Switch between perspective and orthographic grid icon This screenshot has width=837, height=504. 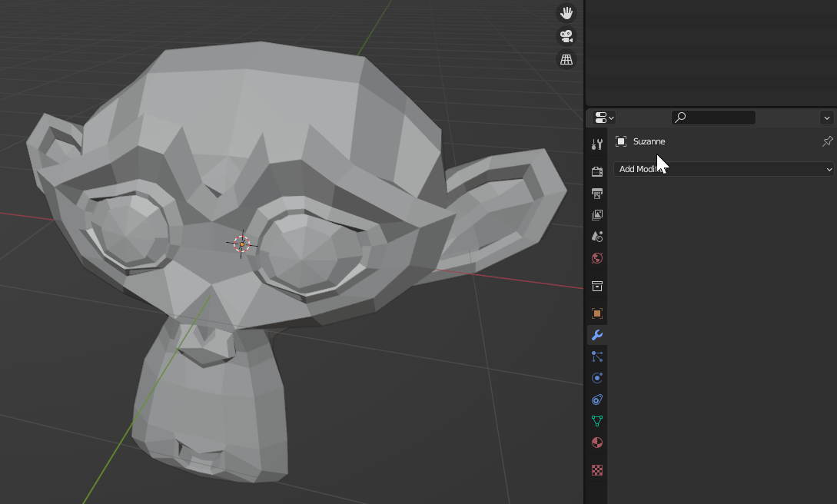[566, 60]
